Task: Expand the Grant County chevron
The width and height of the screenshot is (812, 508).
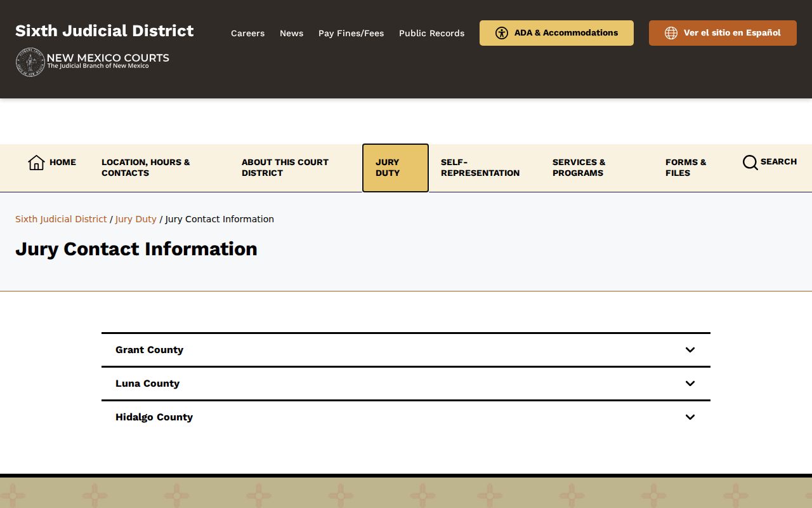Action: (x=690, y=350)
